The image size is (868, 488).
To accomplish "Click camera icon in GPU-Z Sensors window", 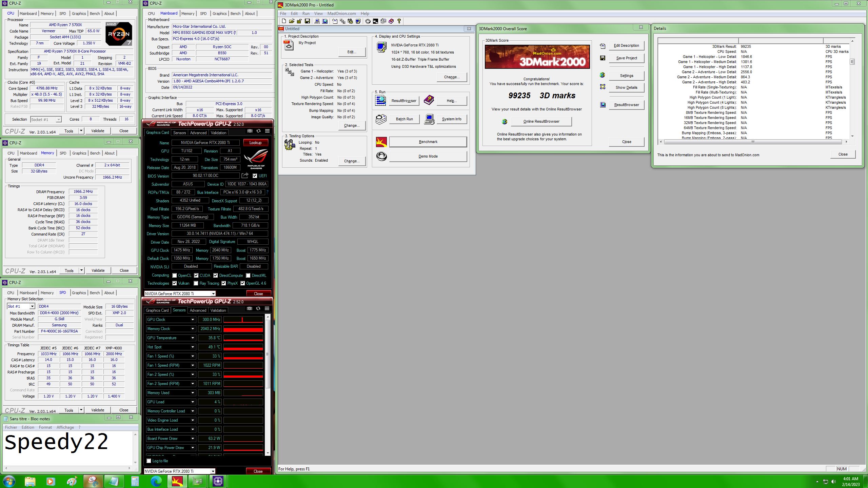I will (x=249, y=308).
